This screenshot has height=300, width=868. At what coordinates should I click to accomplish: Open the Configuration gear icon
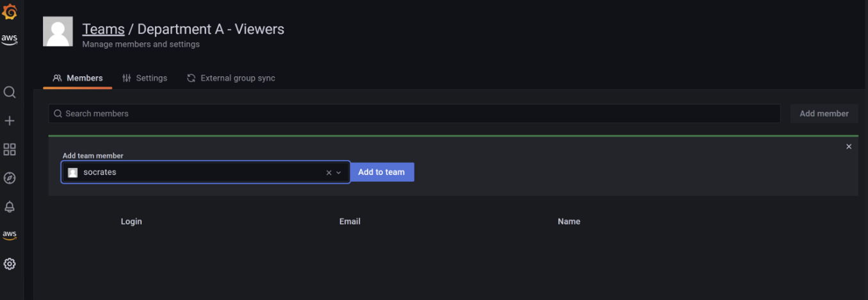click(10, 263)
